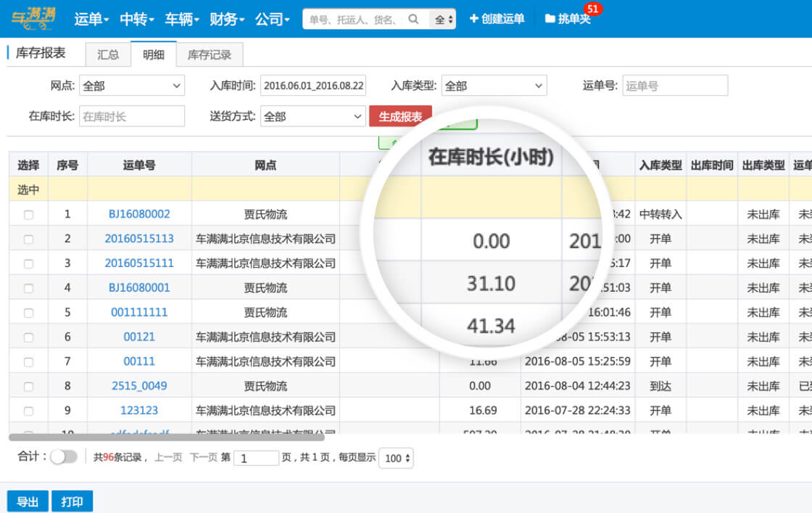This screenshot has height=513, width=812.
Task: Open the 入库类型 dropdown
Action: [x=494, y=86]
